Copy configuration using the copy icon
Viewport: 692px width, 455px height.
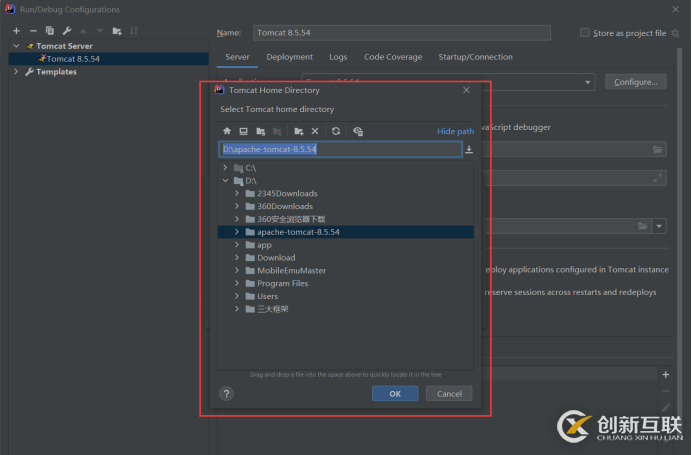click(x=49, y=31)
